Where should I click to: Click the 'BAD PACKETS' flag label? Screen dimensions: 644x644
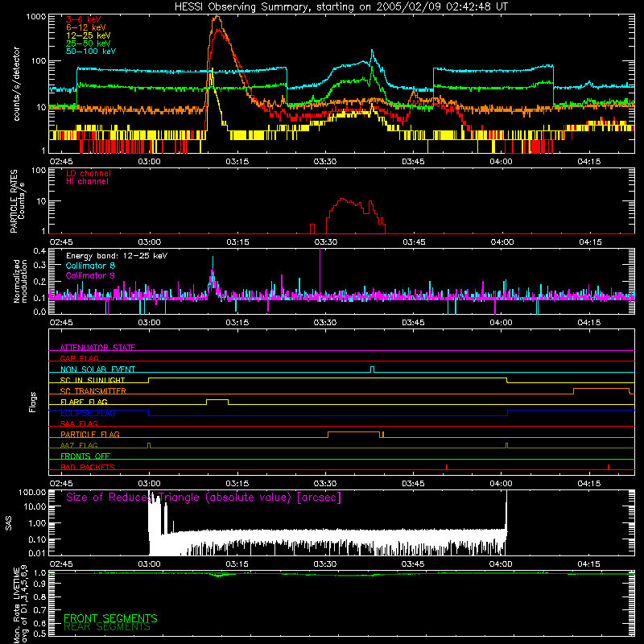tap(88, 467)
